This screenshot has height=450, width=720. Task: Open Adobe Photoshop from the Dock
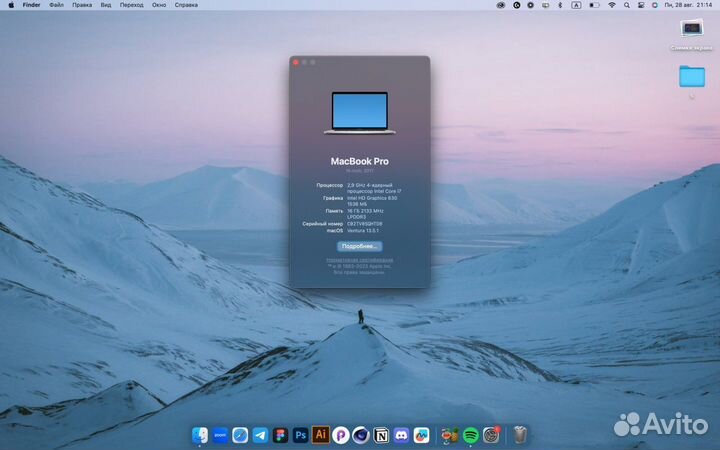click(301, 435)
